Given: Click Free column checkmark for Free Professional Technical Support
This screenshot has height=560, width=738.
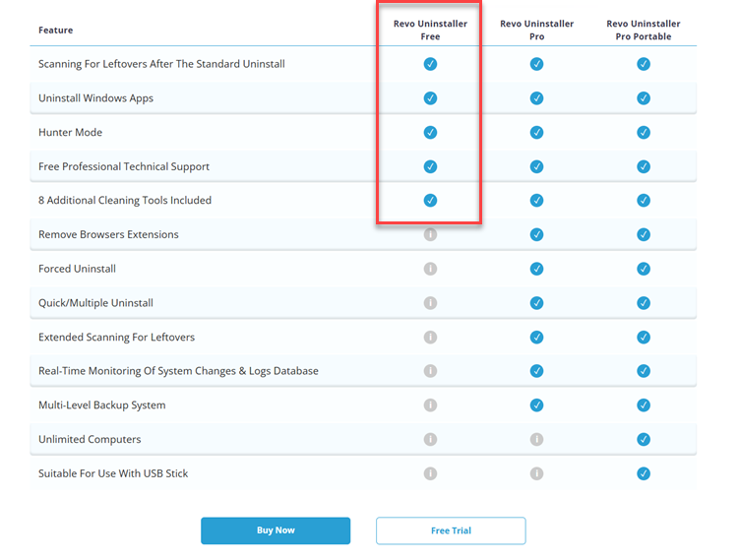Looking at the screenshot, I should [x=430, y=166].
